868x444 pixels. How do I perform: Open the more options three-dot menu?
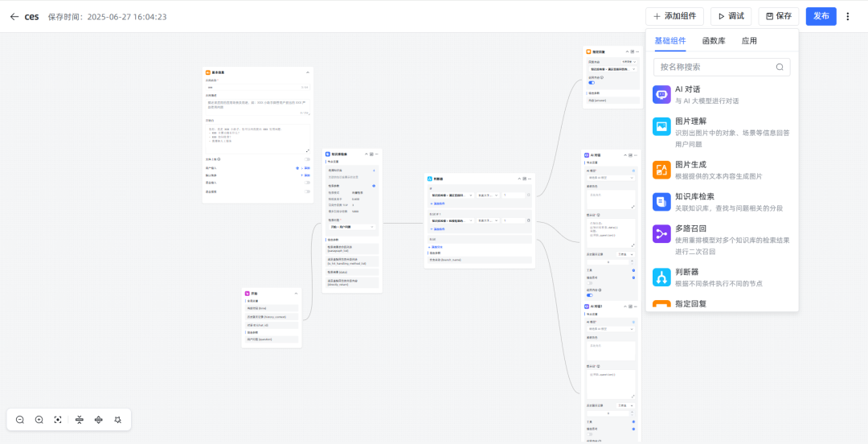(847, 16)
